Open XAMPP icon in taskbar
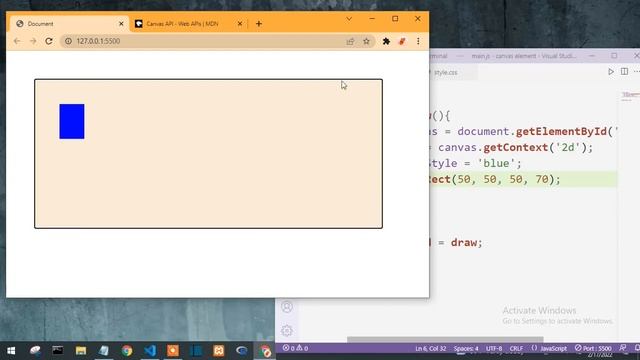 click(x=219, y=351)
